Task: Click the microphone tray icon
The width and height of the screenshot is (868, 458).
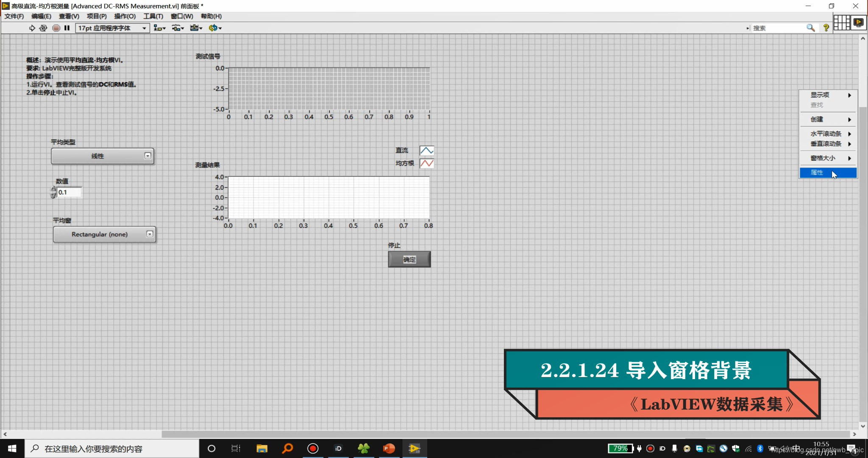Action: 674,449
